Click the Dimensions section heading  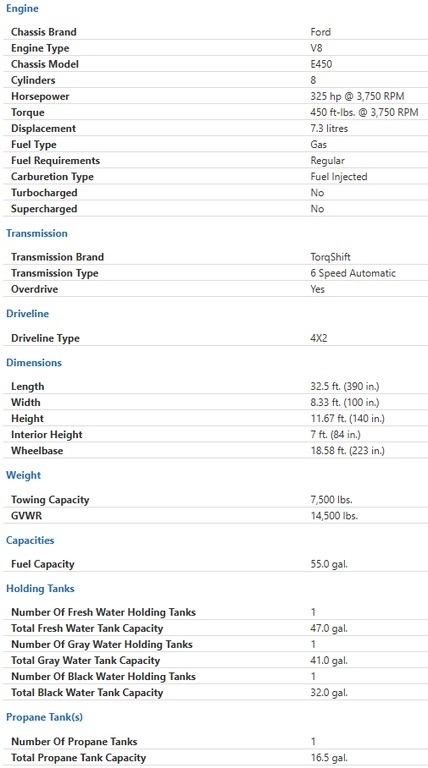click(34, 362)
